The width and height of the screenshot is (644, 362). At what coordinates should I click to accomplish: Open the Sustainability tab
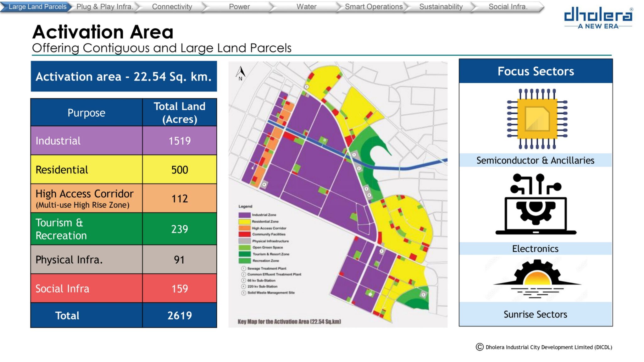[x=441, y=7]
